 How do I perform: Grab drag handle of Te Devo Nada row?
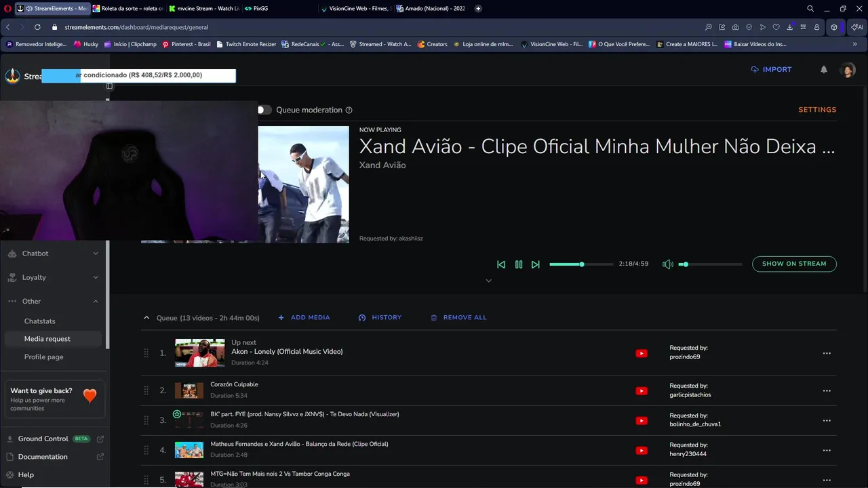tap(146, 420)
